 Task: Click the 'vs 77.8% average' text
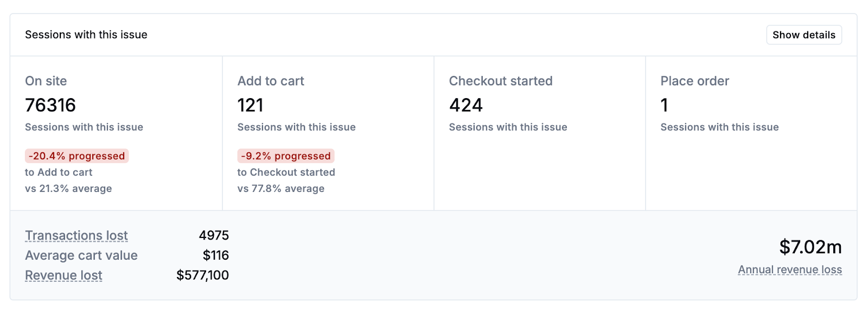[281, 189]
